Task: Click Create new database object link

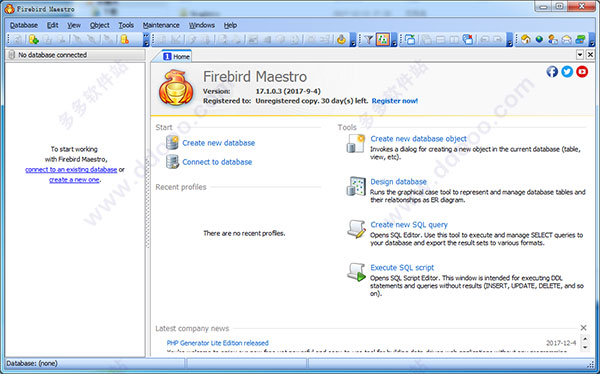Action: click(x=419, y=139)
